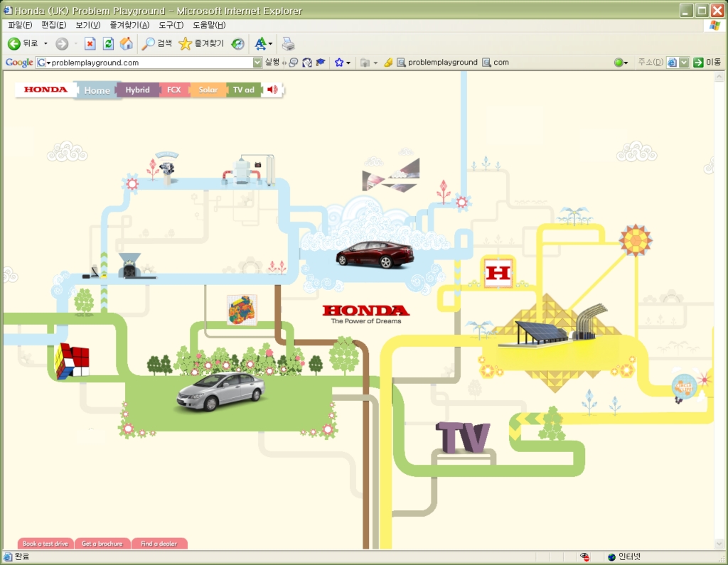Switch to the Hybrid tab
Image resolution: width=728 pixels, height=565 pixels.
pos(137,90)
